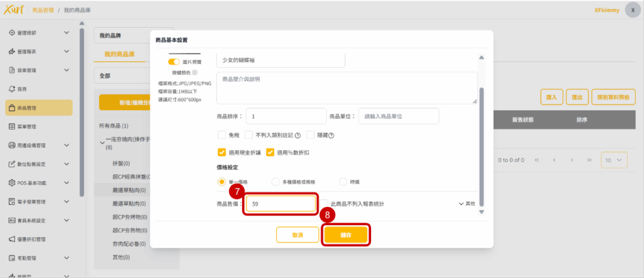
Task: Click the 取消 cancel button
Action: click(297, 235)
